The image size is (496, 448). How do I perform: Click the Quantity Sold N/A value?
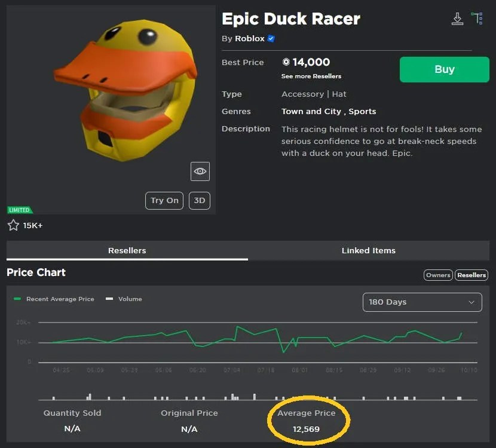pyautogui.click(x=72, y=429)
